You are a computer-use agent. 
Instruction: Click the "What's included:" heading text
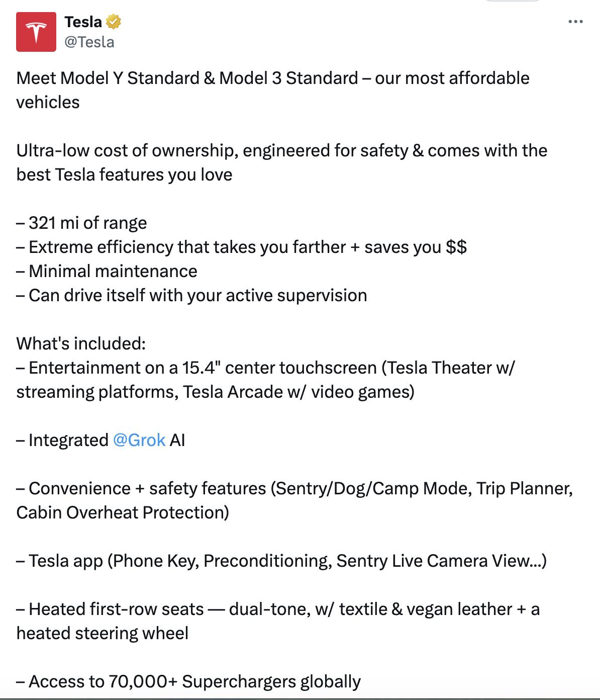[x=81, y=343]
